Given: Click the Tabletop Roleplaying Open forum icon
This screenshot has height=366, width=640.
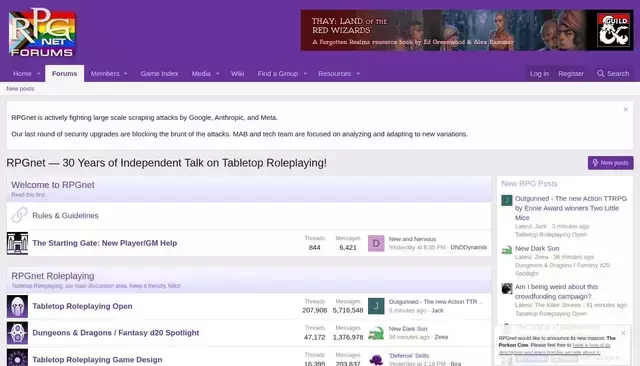Looking at the screenshot, I should 18,306.
